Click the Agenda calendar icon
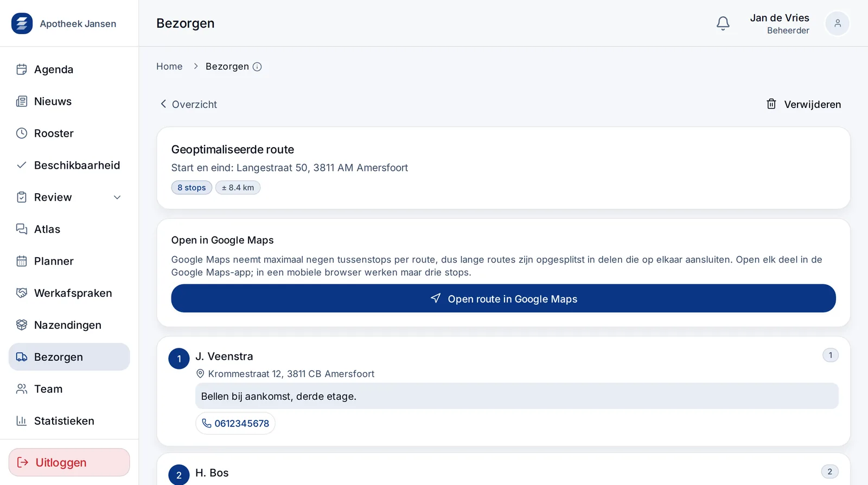The width and height of the screenshot is (868, 485). pyautogui.click(x=22, y=69)
